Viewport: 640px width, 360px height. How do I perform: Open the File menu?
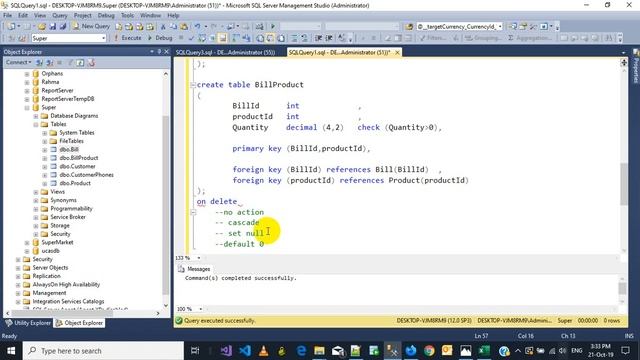coord(7,15)
